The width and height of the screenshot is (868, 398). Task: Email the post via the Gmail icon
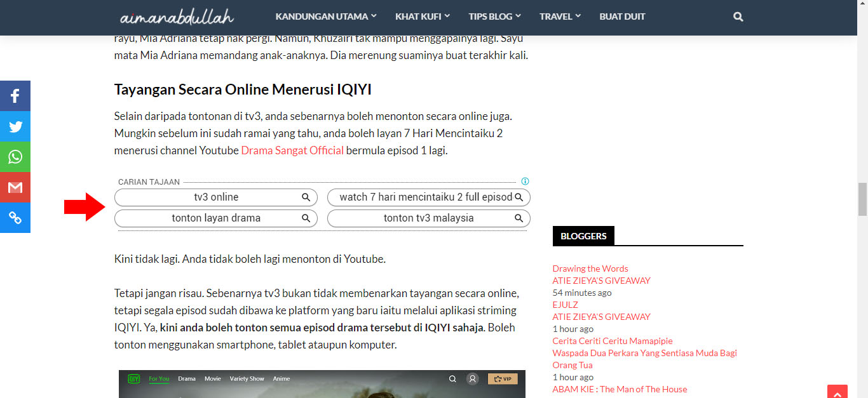coord(15,187)
